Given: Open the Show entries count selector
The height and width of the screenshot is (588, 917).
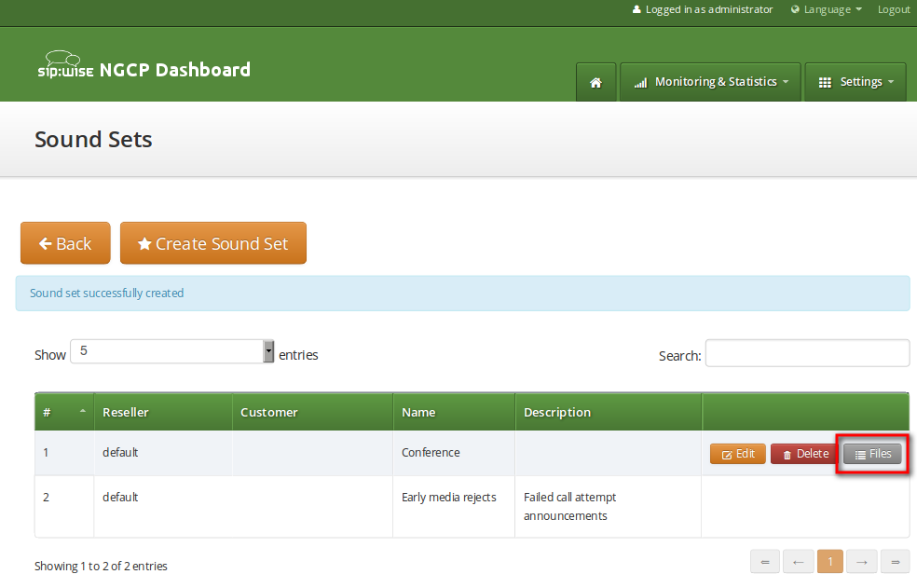Looking at the screenshot, I should coord(172,351).
